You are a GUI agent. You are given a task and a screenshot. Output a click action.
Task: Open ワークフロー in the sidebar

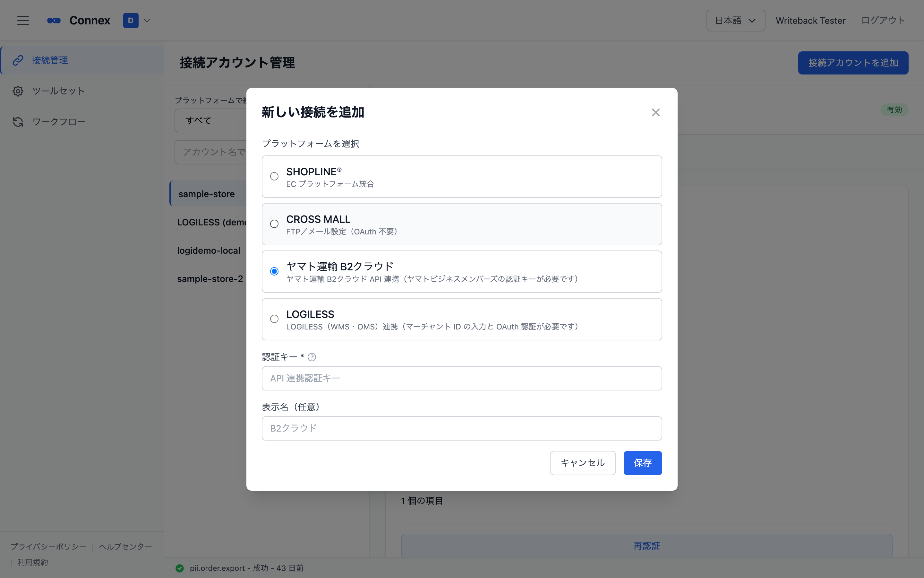click(x=82, y=122)
